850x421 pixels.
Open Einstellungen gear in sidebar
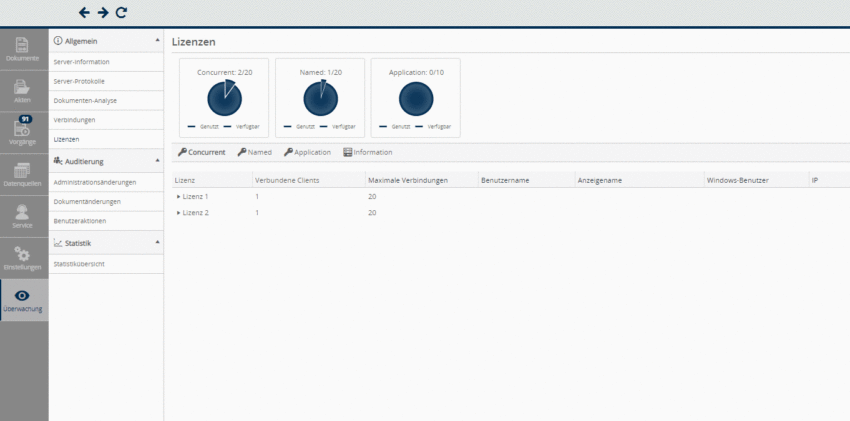coord(23,259)
